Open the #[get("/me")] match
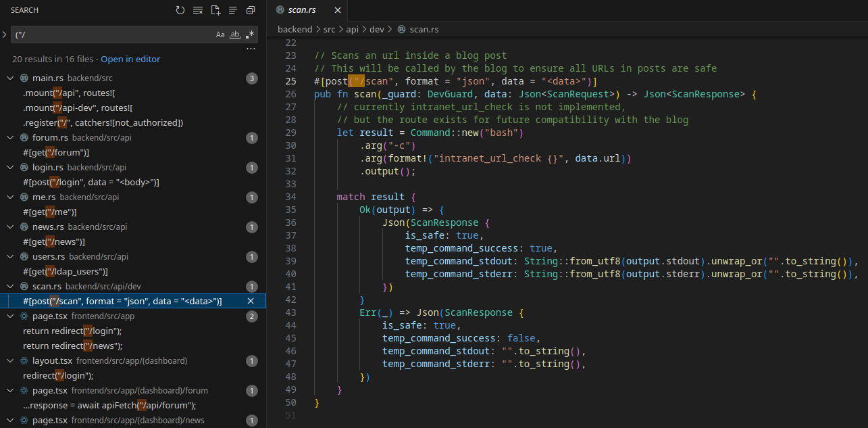868x428 pixels. click(x=50, y=212)
